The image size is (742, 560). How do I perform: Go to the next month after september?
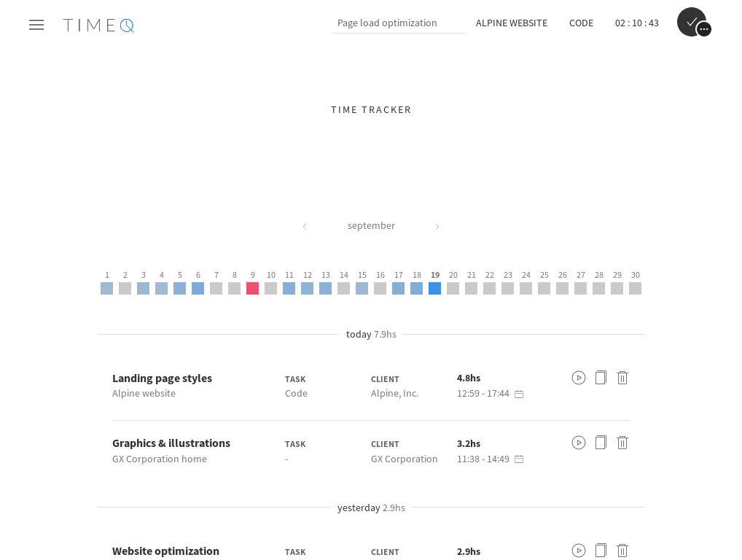coord(437,227)
